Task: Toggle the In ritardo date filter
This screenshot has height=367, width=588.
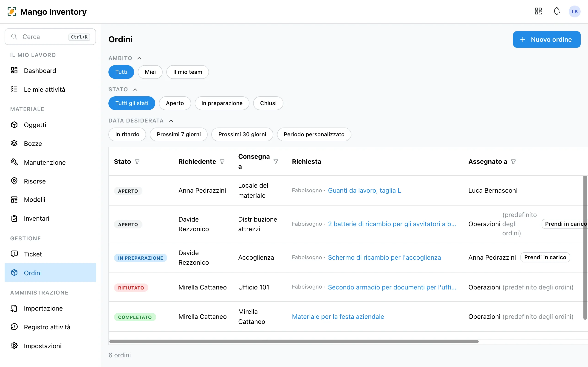Action: [127, 134]
